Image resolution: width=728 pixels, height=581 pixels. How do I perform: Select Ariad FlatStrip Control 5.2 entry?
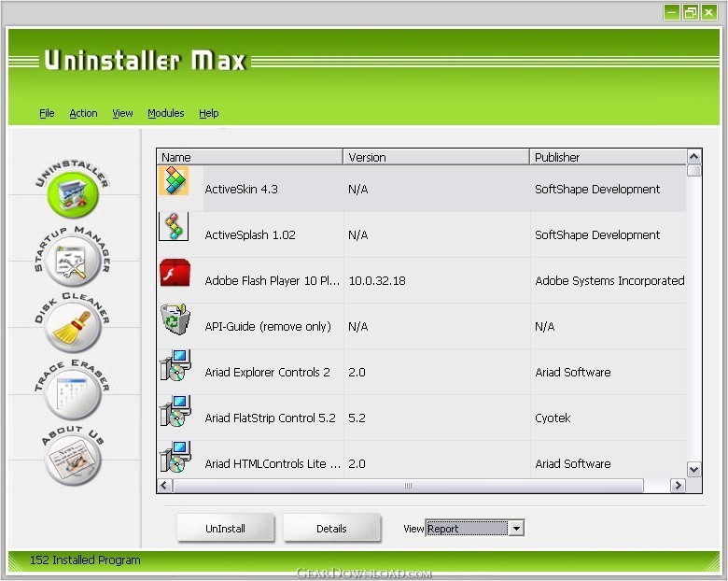tap(270, 418)
